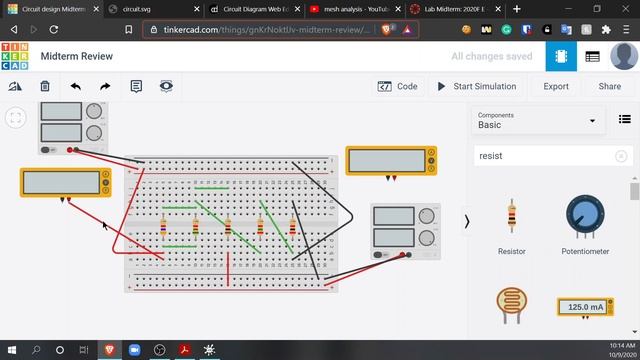The height and width of the screenshot is (360, 640).
Task: Zoom to fit the canvas
Action: pyautogui.click(x=16, y=118)
